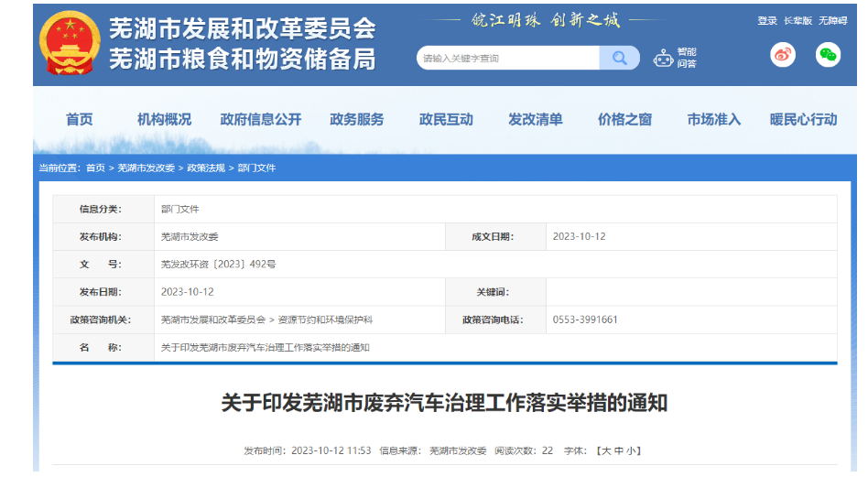
Task: Open the WeChat icon link
Action: [x=828, y=55]
